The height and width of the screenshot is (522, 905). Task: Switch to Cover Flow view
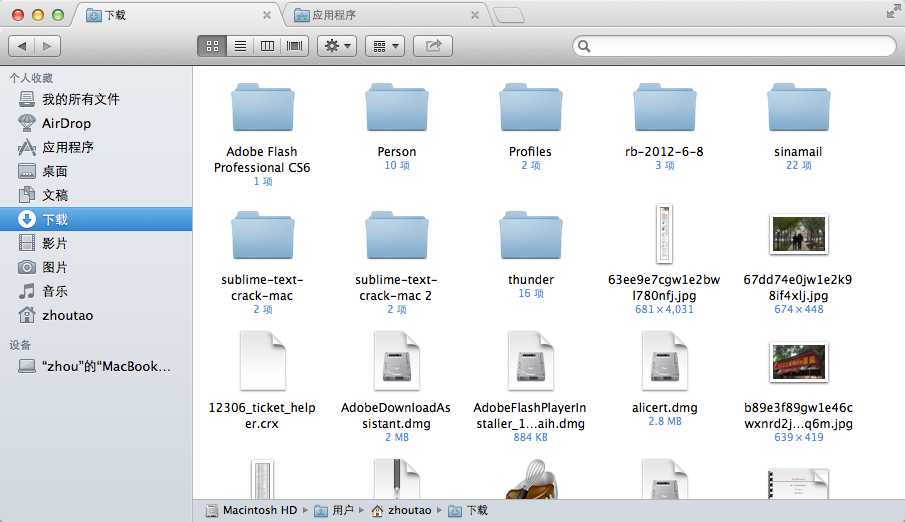(294, 46)
